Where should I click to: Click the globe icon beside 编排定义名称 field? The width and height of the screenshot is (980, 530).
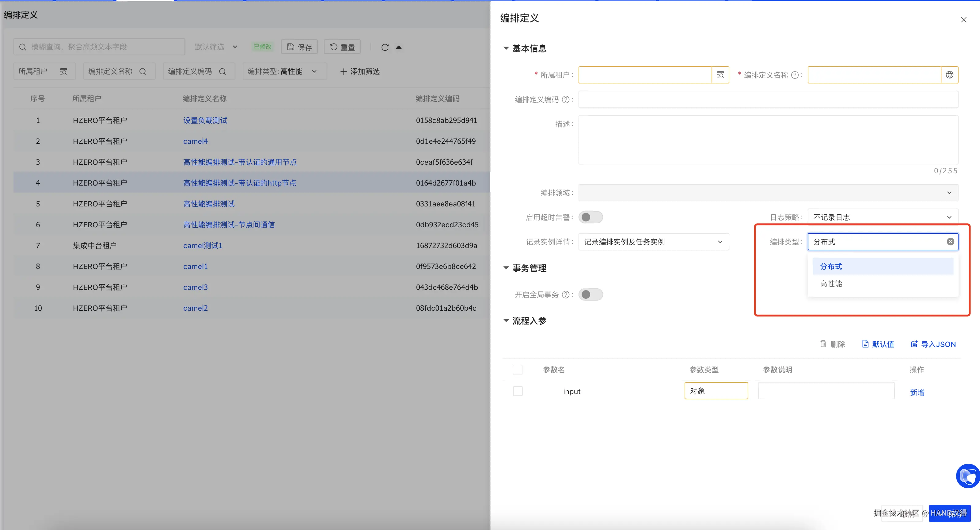click(950, 75)
